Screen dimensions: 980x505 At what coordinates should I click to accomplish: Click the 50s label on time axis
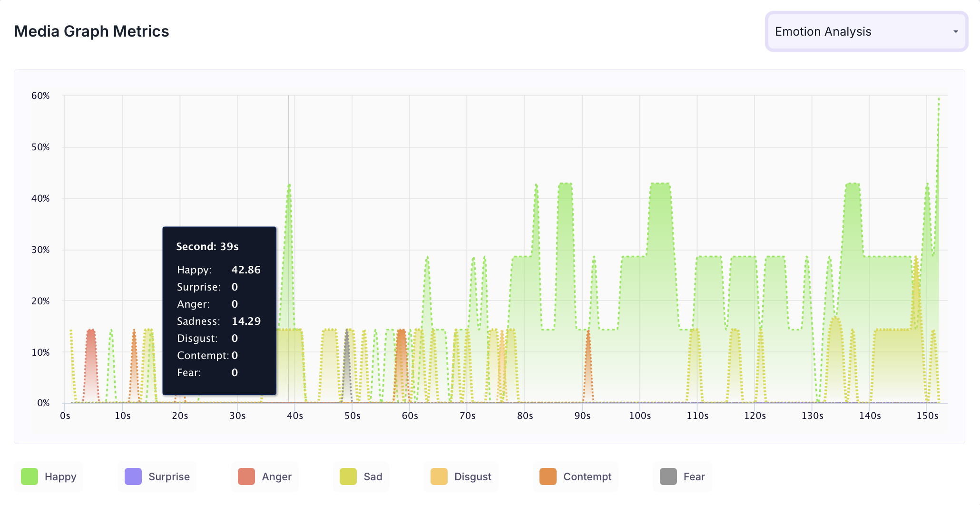coord(353,416)
